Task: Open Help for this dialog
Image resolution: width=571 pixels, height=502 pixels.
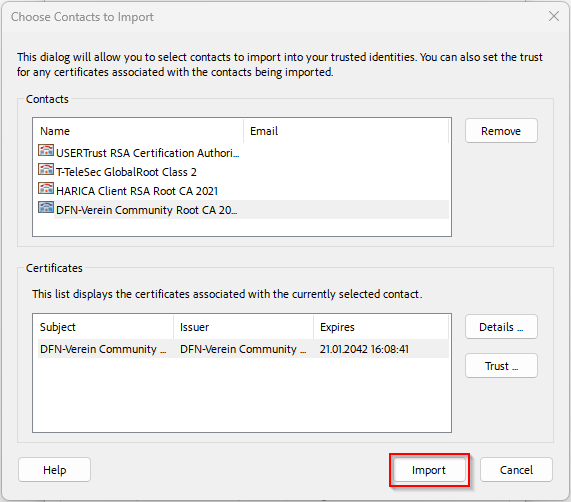Action: [x=54, y=470]
